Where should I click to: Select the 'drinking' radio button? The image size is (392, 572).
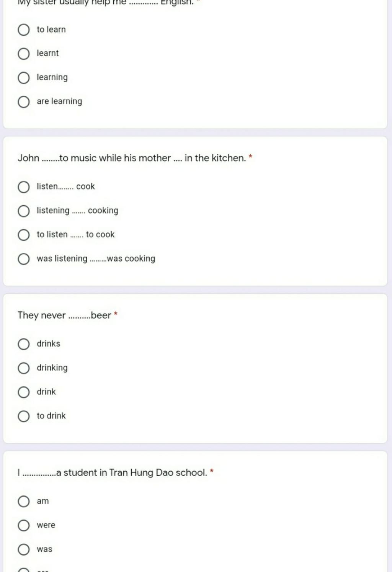point(24,368)
